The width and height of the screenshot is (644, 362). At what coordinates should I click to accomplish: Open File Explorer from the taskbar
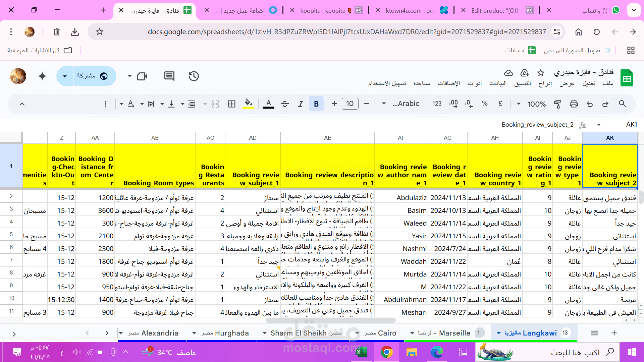[x=412, y=352]
